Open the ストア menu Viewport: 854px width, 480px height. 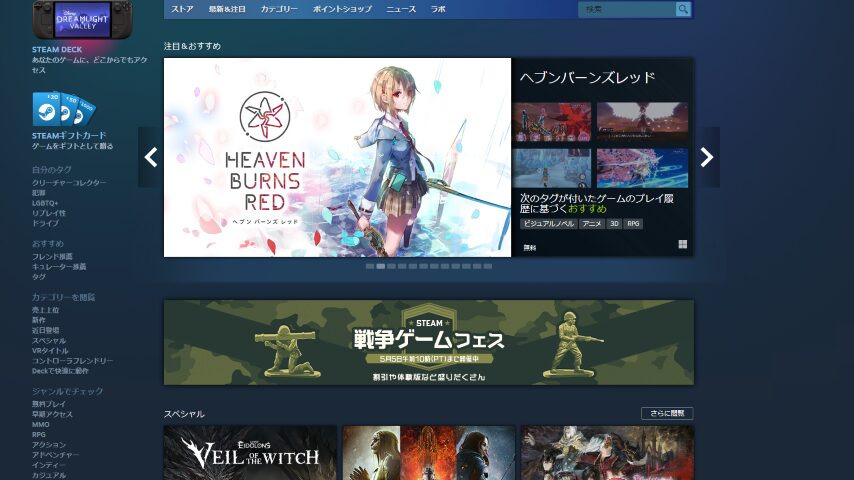[182, 9]
